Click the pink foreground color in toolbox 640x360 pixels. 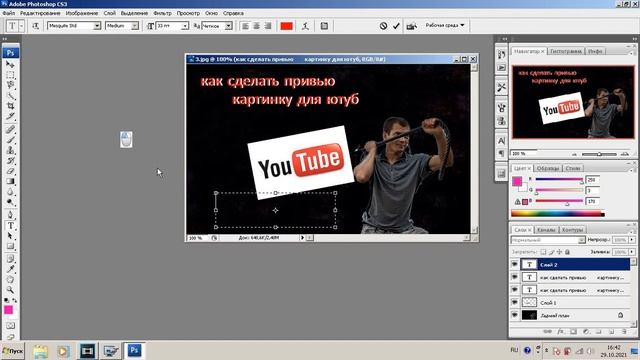(x=8, y=310)
